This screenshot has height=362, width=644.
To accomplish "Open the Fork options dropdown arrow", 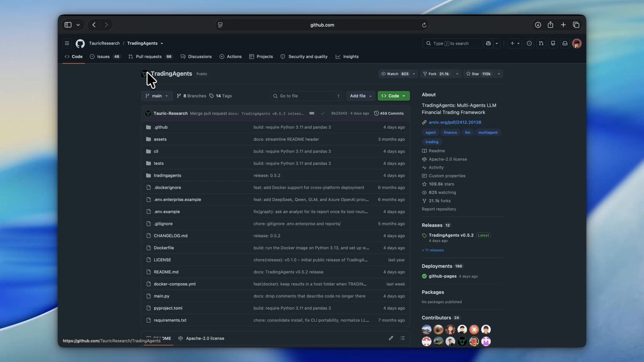I will coord(457,74).
